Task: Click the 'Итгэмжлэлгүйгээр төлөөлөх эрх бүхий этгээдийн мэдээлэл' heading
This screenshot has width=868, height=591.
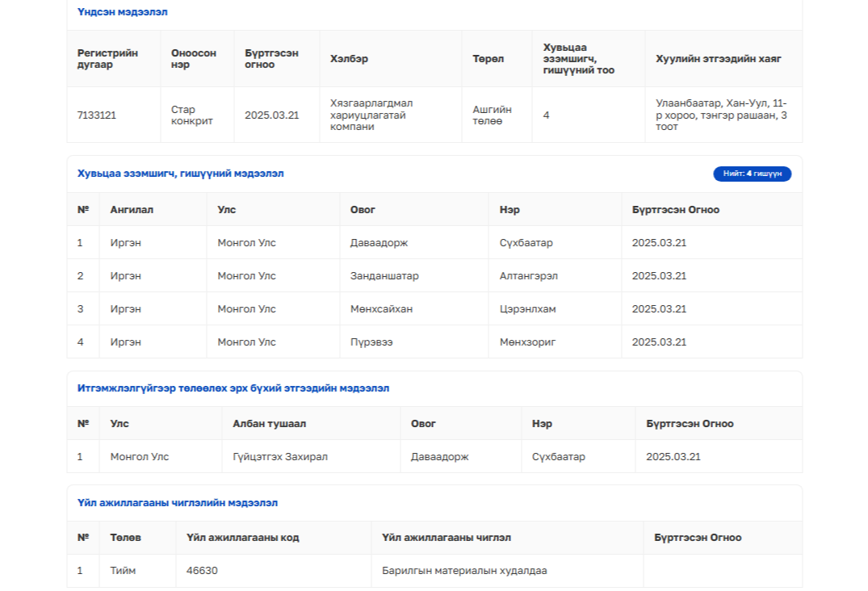Action: pos(233,388)
